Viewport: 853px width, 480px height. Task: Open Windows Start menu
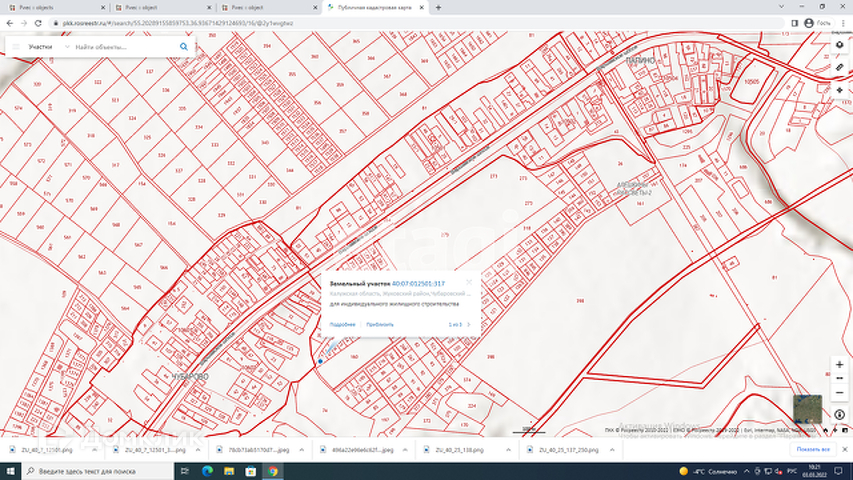[9, 470]
